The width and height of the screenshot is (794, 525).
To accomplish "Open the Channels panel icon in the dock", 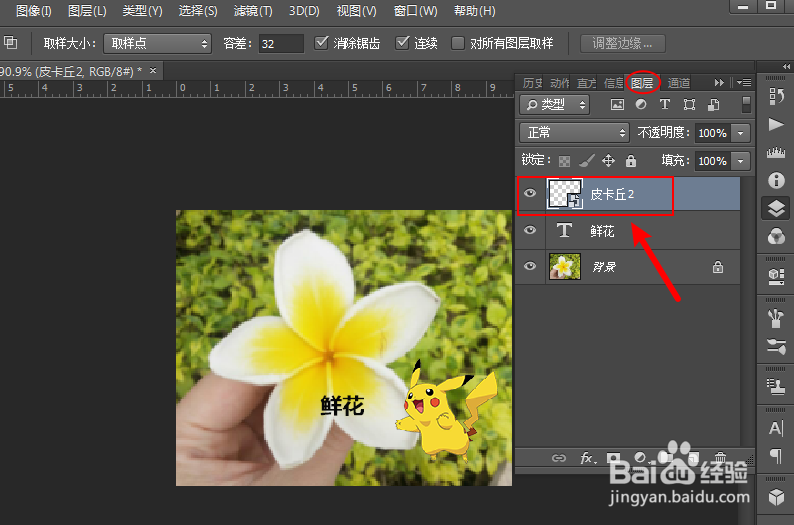I will pyautogui.click(x=776, y=236).
